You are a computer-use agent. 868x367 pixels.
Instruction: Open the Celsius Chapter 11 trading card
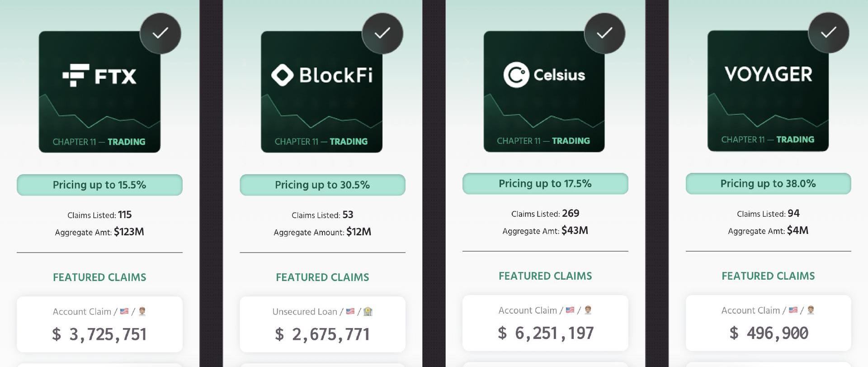(544, 91)
